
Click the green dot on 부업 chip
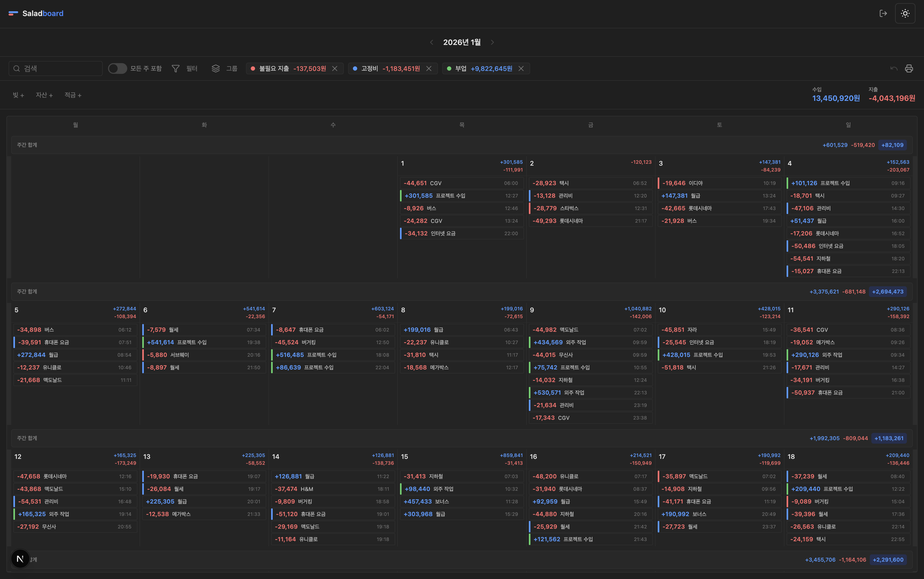click(449, 68)
